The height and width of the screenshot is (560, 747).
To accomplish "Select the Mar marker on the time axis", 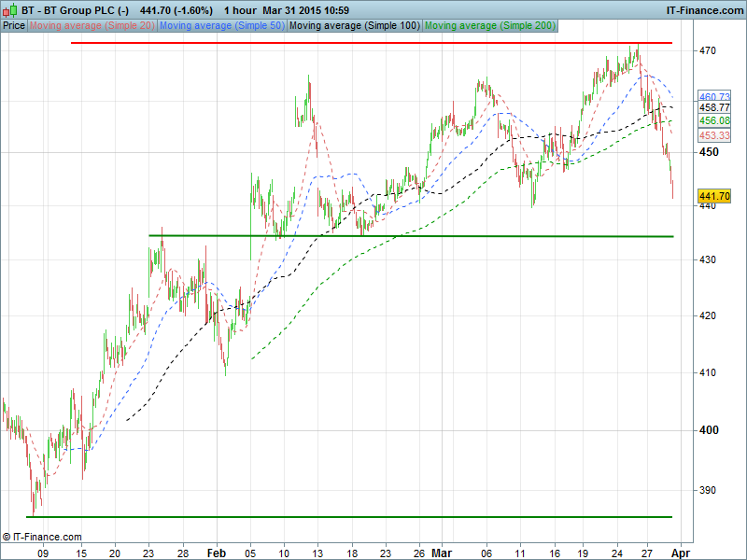I will [x=441, y=552].
